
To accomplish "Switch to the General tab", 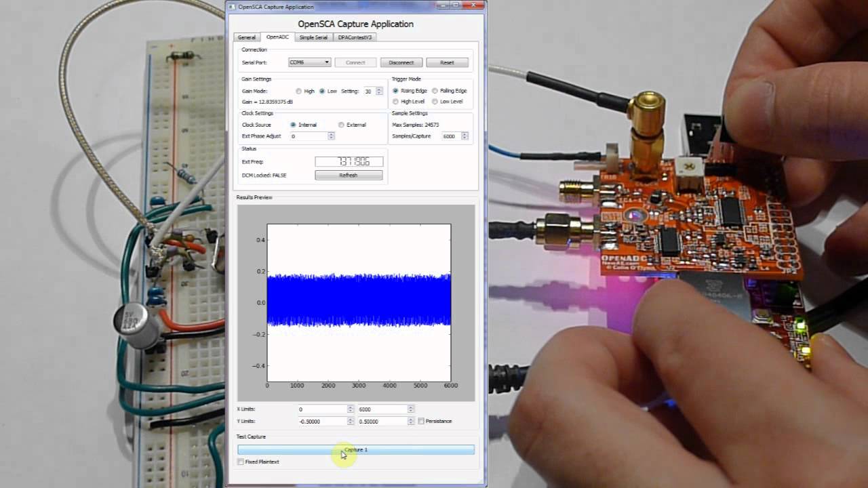I will tap(247, 37).
